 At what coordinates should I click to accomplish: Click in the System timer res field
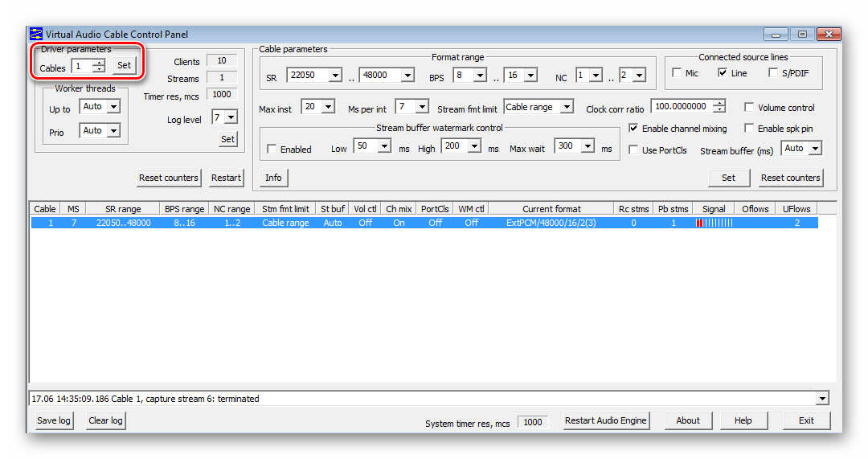pos(532,423)
